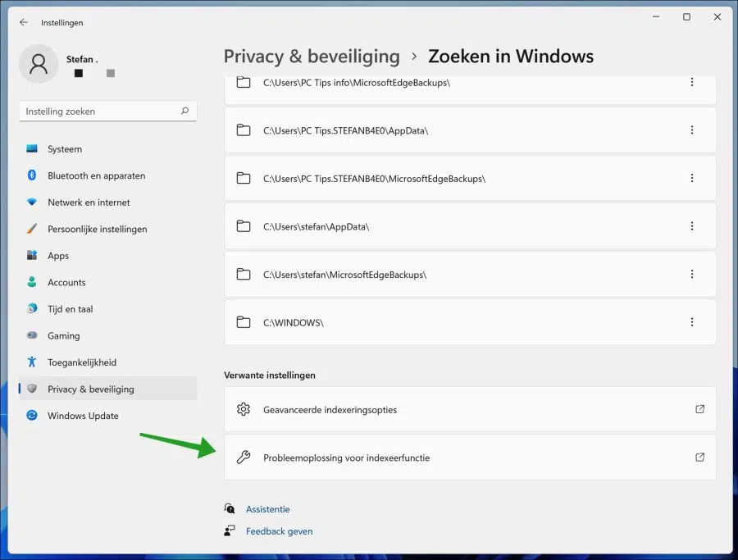Click the PC Tips.STEFANB4E0\MicrosoftEdgeBackups path text
The width and height of the screenshot is (738, 560).
click(374, 179)
